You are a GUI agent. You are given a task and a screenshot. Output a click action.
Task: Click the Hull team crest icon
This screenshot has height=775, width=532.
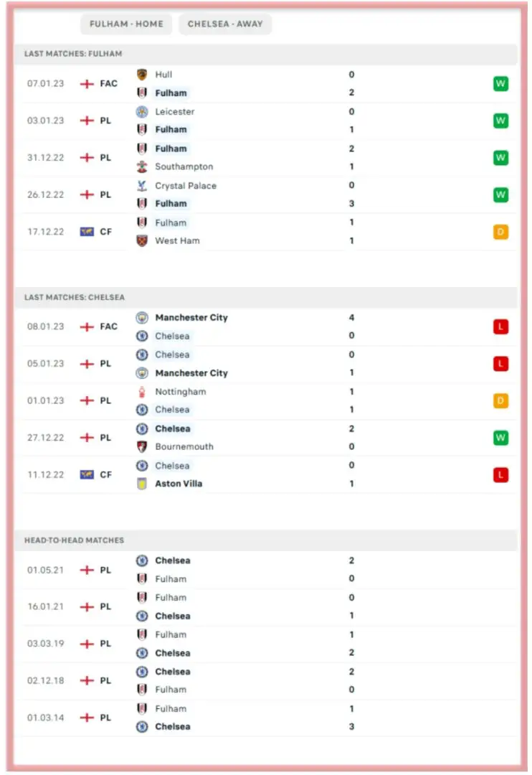(x=142, y=75)
